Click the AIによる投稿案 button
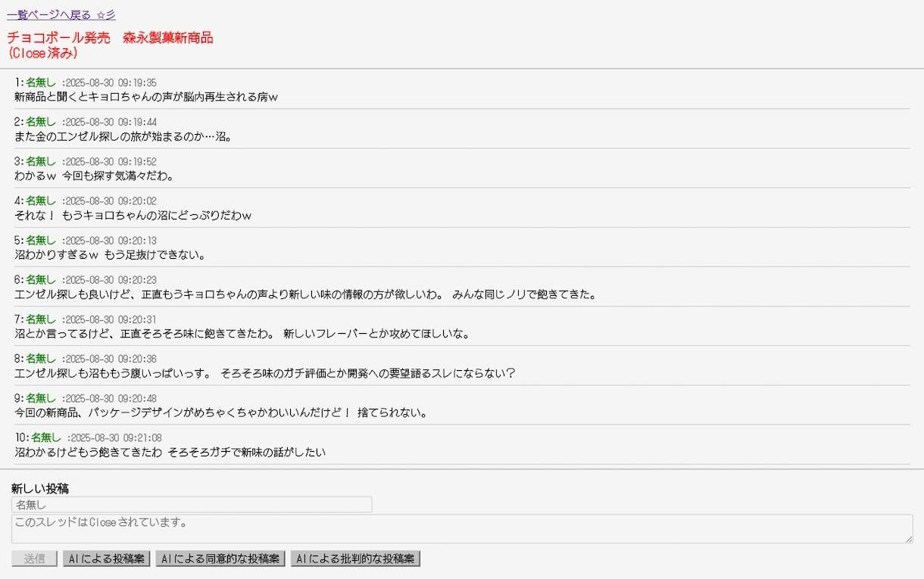 tap(107, 559)
